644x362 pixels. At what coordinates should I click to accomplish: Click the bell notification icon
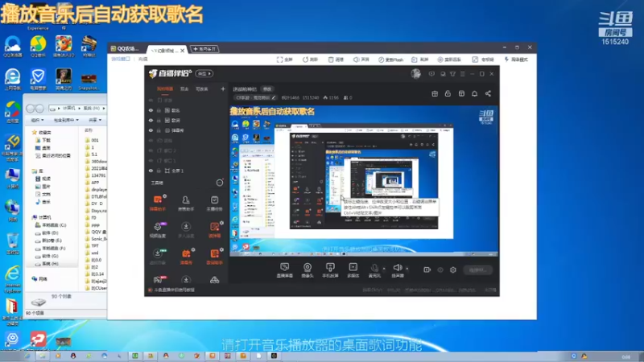point(474,93)
